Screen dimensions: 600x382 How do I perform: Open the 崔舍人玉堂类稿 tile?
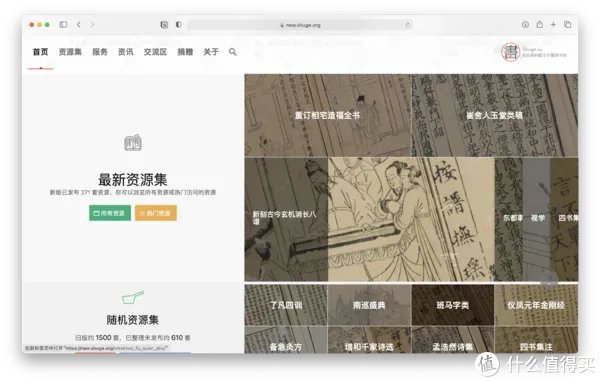click(x=494, y=115)
